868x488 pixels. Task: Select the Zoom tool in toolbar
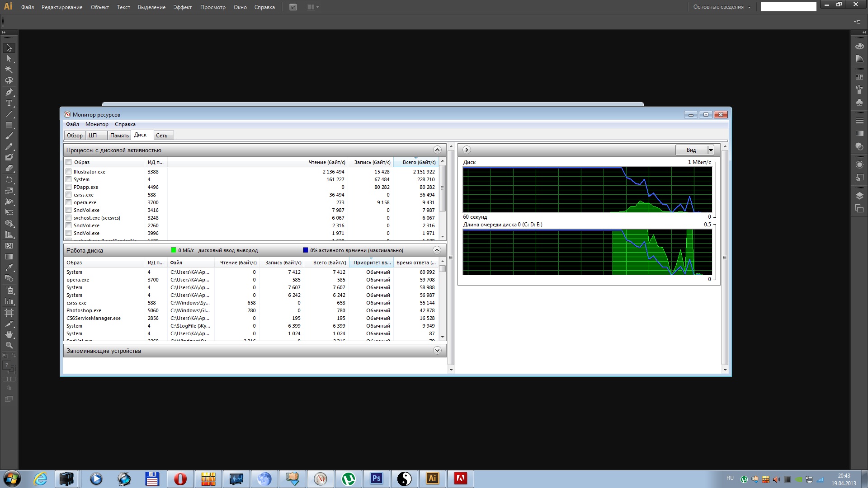pyautogui.click(x=9, y=345)
